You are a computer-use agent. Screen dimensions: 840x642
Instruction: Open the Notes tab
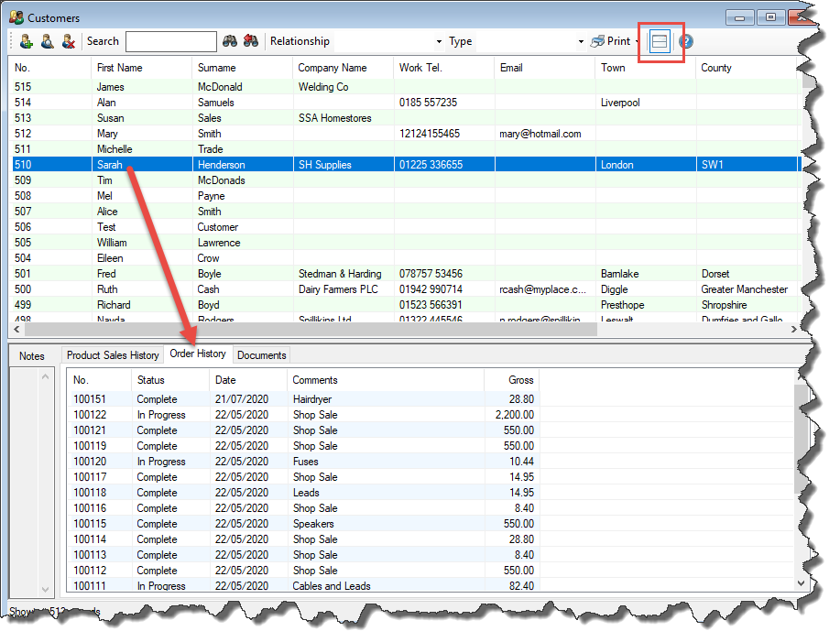tap(32, 356)
